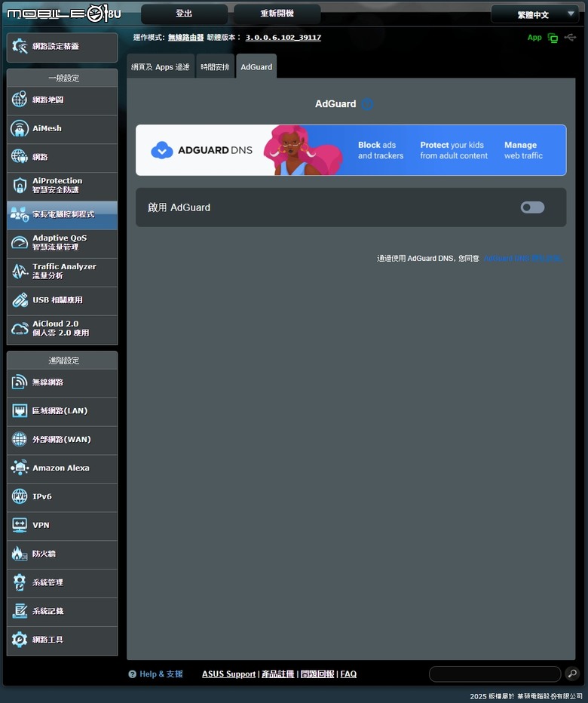Select the Amazon Alexa menu label
The width and height of the screenshot is (588, 703).
[61, 468]
